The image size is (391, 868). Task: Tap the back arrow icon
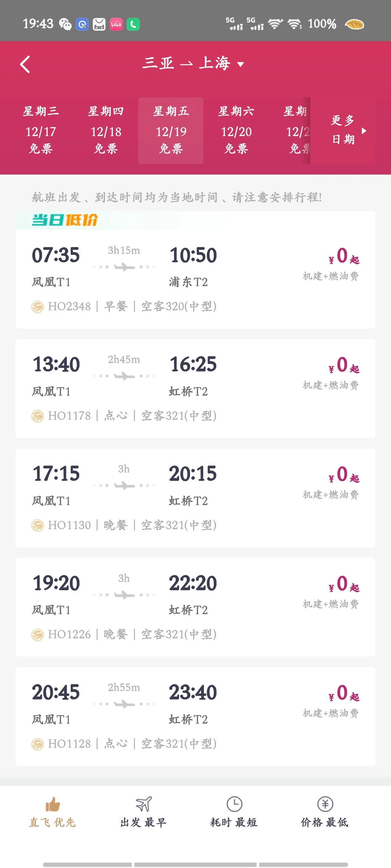pos(25,65)
